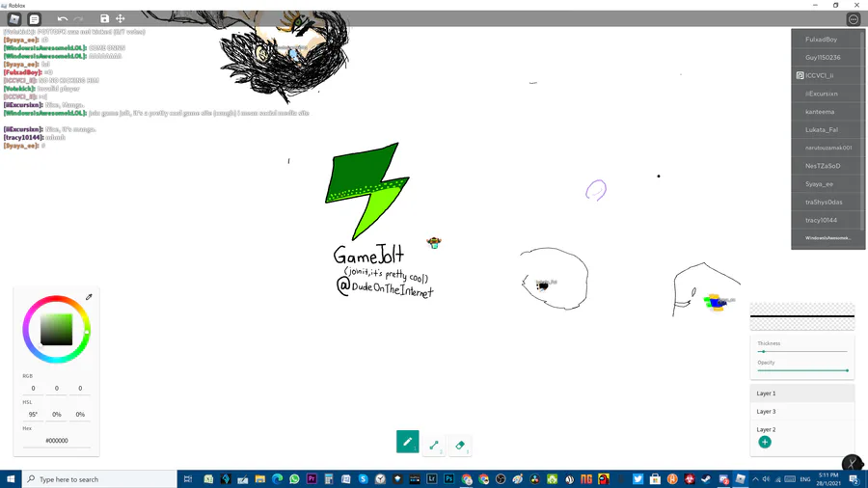868x488 pixels.
Task: Open Adobe Premiere Pro from taskbar
Action: (312, 479)
